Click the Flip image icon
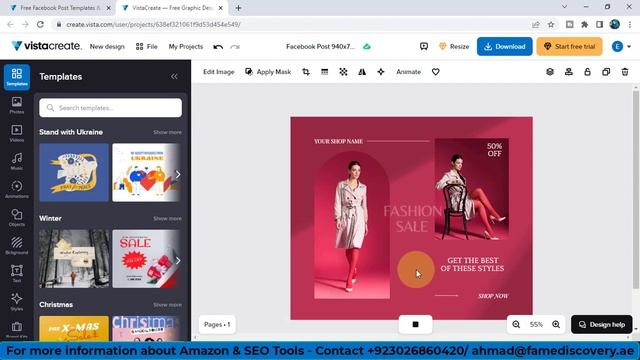The width and height of the screenshot is (640, 360). click(362, 72)
